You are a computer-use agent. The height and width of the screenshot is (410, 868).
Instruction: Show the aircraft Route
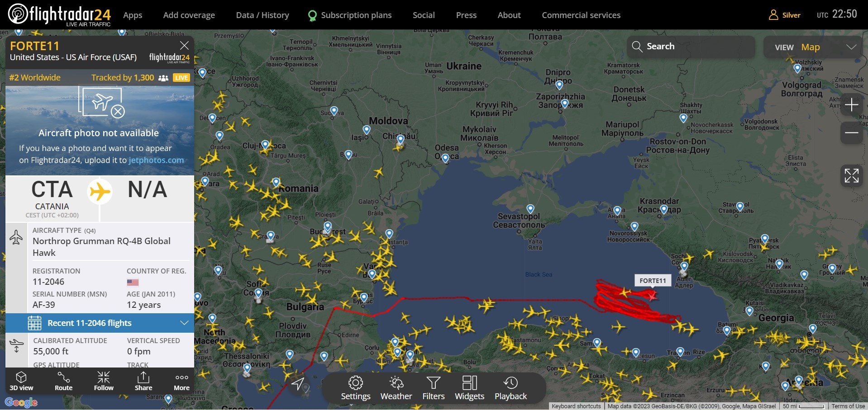coord(63,381)
